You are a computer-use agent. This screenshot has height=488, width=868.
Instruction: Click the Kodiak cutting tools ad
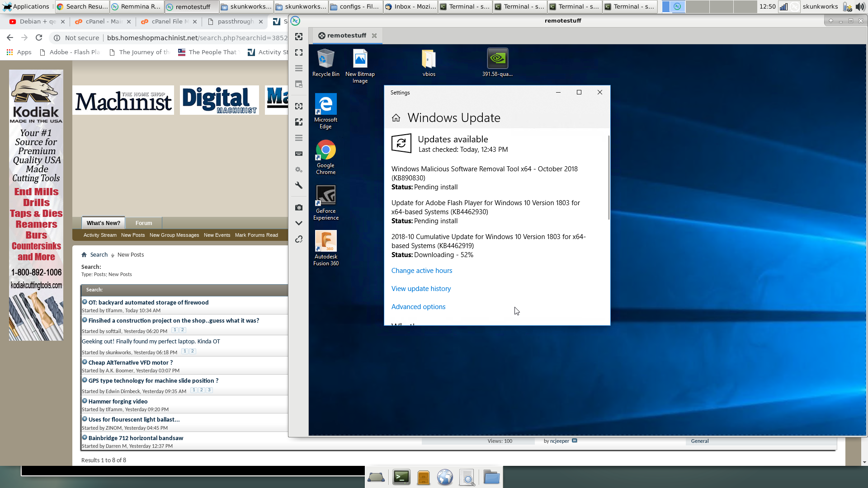[x=36, y=205]
